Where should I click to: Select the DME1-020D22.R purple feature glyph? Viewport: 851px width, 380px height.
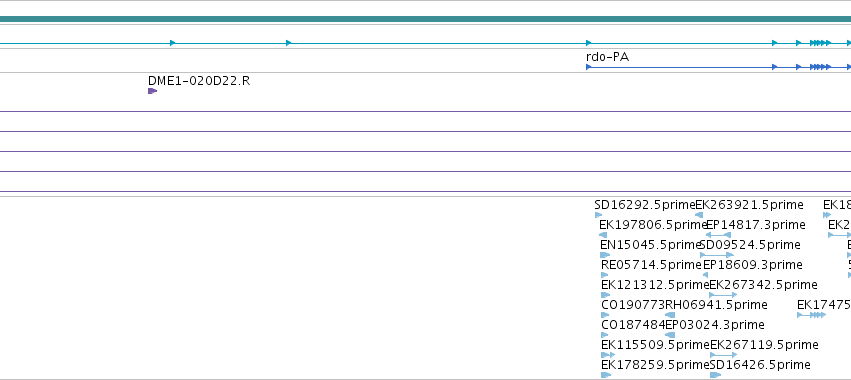[153, 91]
